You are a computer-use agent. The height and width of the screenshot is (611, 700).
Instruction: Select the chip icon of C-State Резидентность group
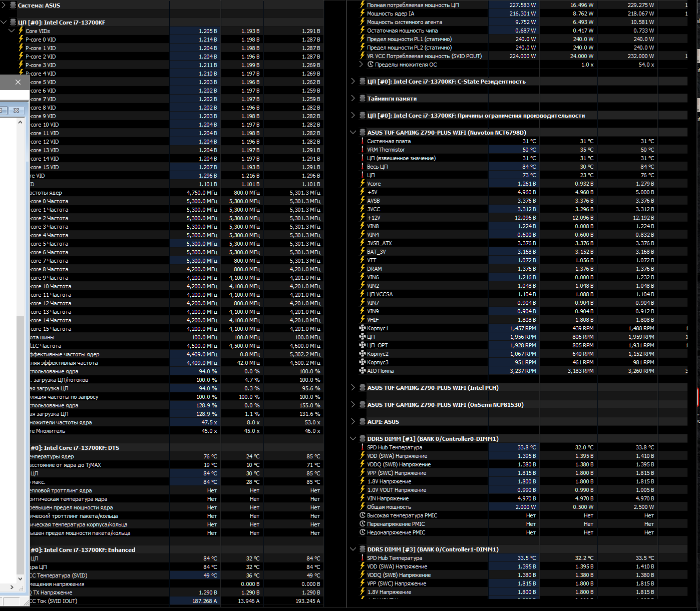pyautogui.click(x=363, y=81)
